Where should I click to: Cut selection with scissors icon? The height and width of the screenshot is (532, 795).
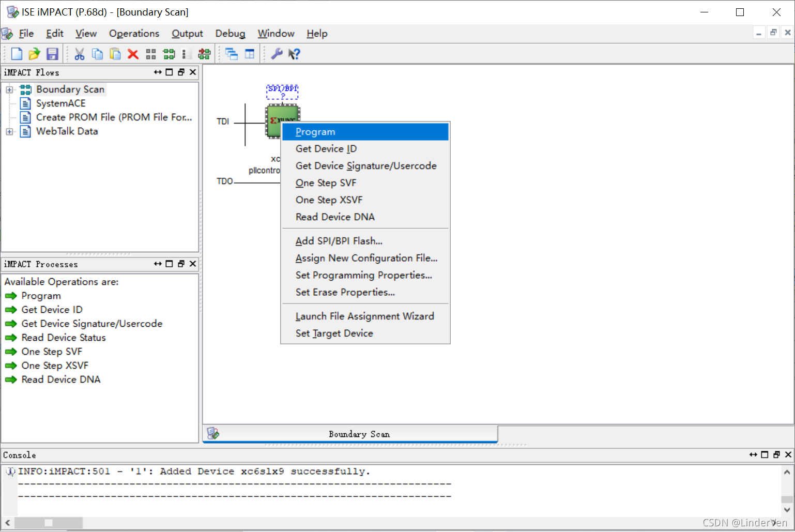(x=80, y=54)
